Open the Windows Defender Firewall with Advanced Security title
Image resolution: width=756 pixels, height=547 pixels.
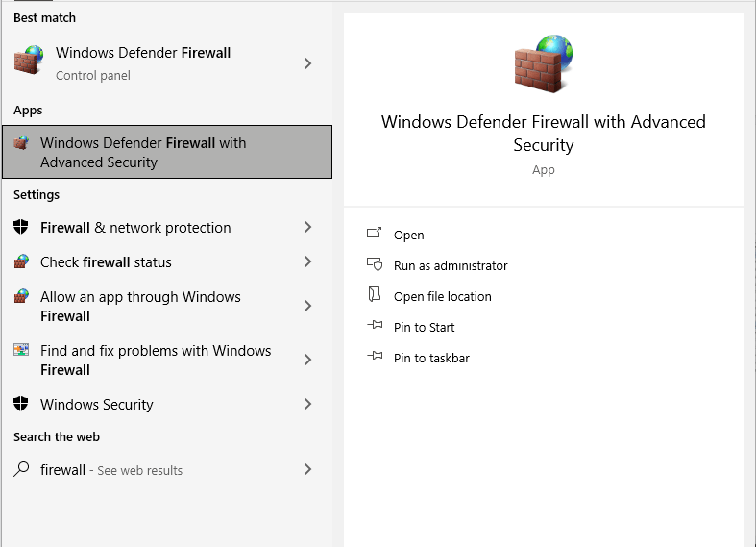[543, 134]
